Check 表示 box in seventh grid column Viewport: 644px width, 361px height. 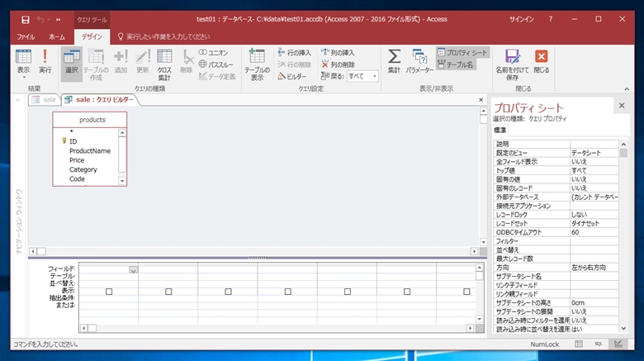[x=466, y=292]
